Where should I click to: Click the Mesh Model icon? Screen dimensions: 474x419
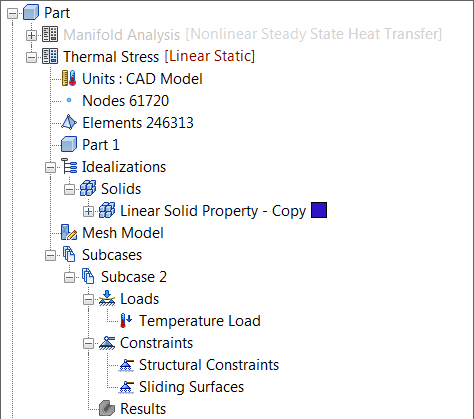tap(69, 233)
